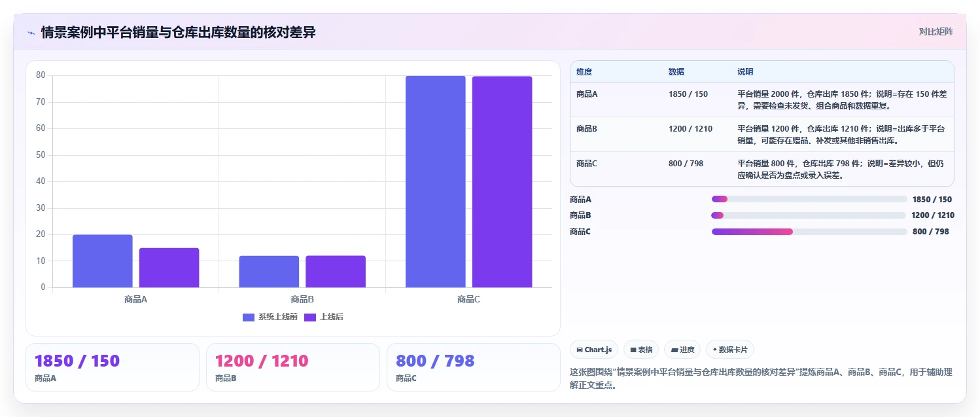Image resolution: width=980 pixels, height=417 pixels.
Task: Click the lightning icon beside the title
Action: [31, 32]
